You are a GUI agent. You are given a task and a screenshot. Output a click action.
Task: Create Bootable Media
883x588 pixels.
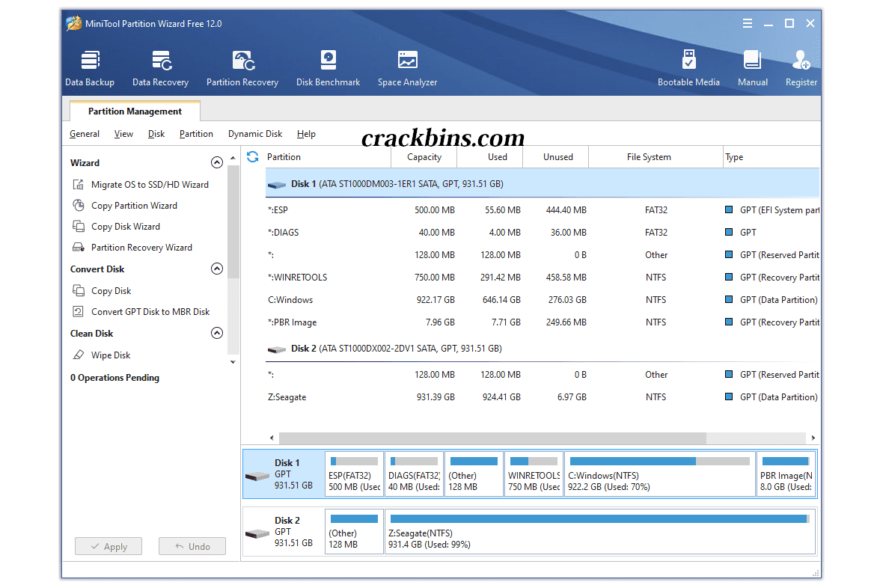coord(688,67)
